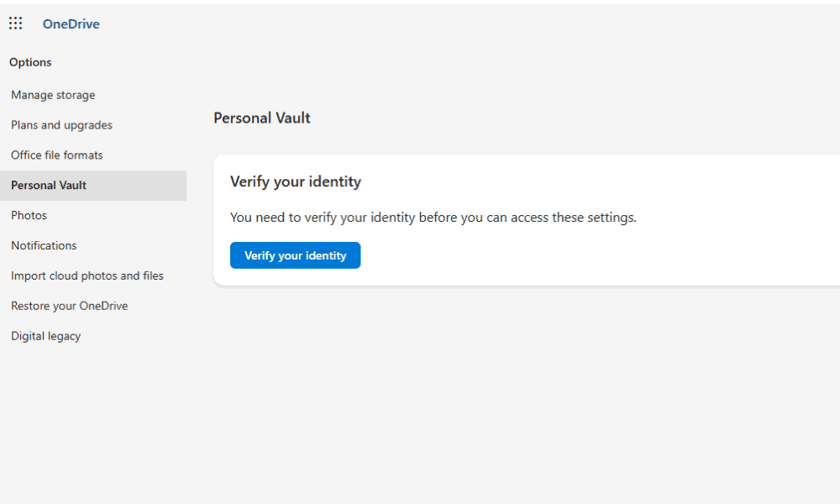
Task: Go to Plans and upgrades
Action: 61,125
